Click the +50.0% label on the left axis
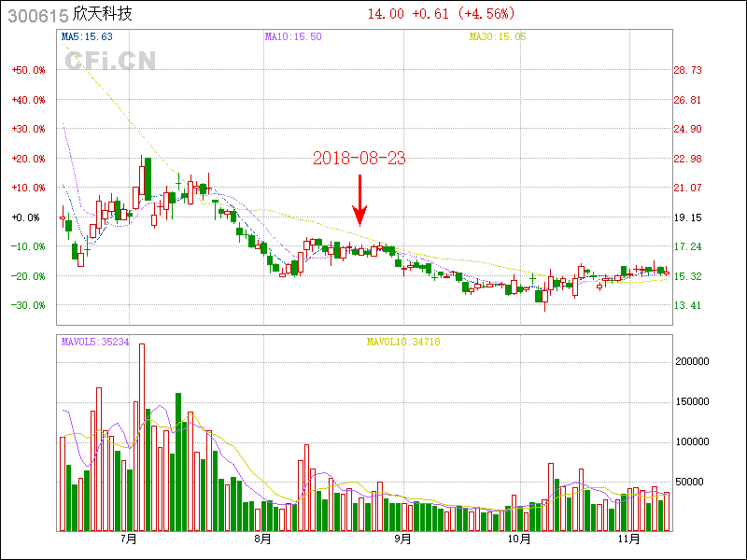Viewport: 747px width, 560px height. click(x=28, y=70)
